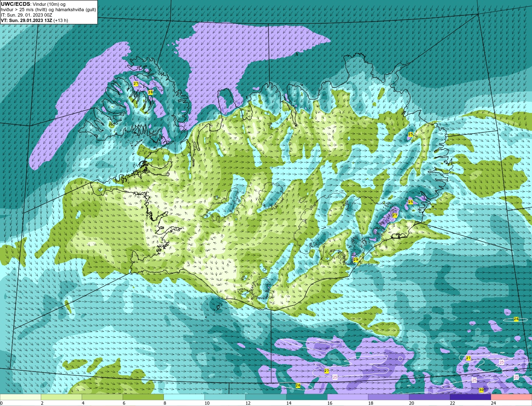The image size is (532, 406).
Task: Click the pink above-24 m/s legend swatch
Action: point(511,397)
